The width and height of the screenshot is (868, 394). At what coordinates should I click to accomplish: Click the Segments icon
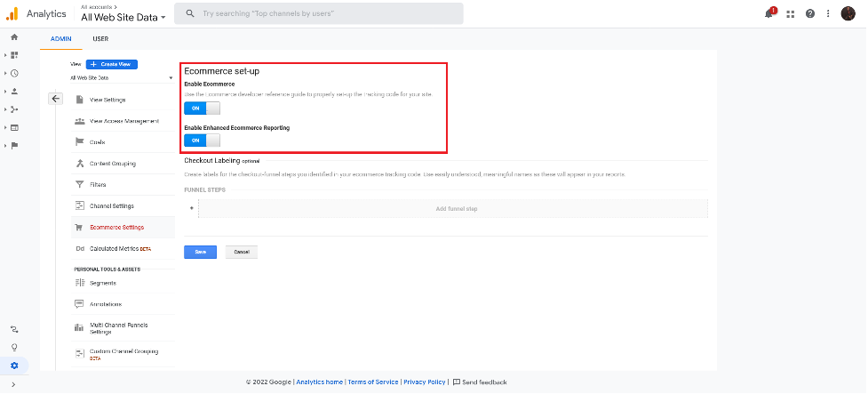79,283
